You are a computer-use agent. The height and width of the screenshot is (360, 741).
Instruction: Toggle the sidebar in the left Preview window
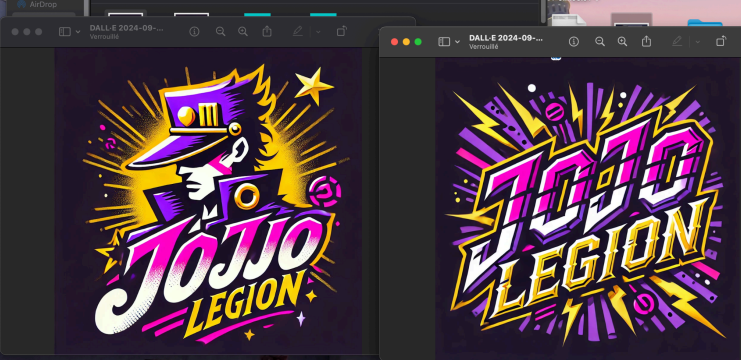point(65,32)
